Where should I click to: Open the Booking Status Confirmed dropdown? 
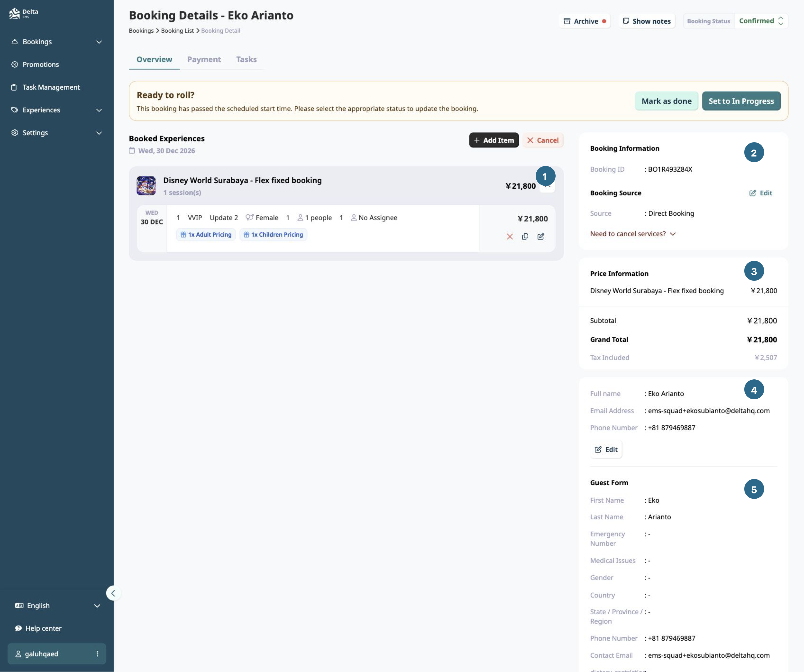(x=761, y=21)
